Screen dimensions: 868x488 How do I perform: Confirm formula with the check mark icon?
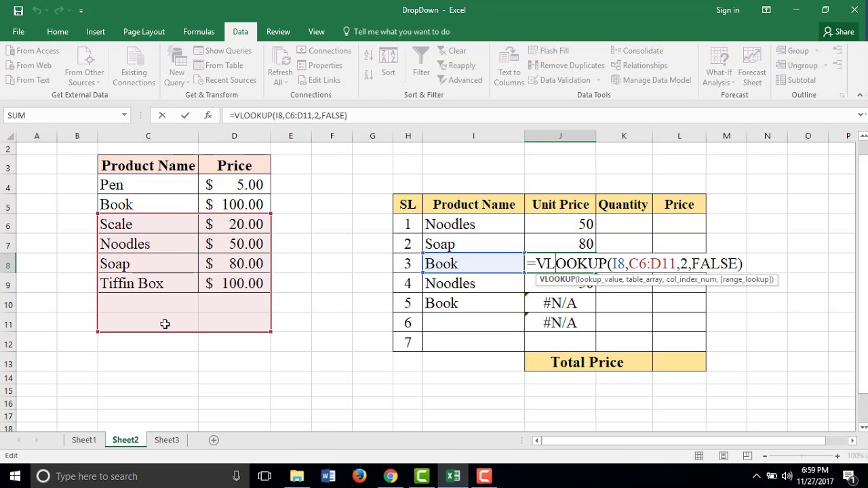[x=185, y=115]
